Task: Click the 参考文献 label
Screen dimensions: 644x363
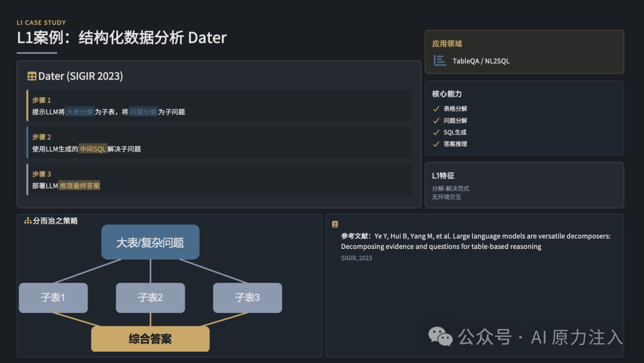Action: coord(355,236)
